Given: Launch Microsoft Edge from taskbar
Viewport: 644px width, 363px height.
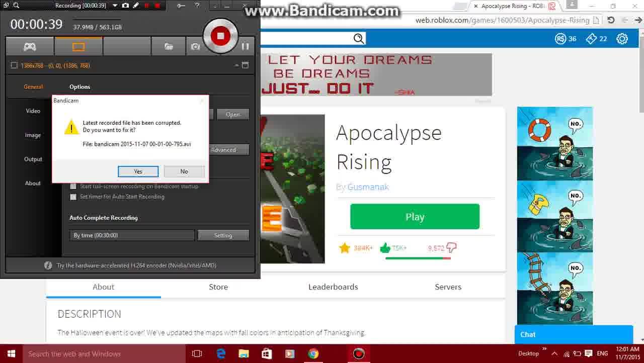Looking at the screenshot, I should tap(221, 354).
